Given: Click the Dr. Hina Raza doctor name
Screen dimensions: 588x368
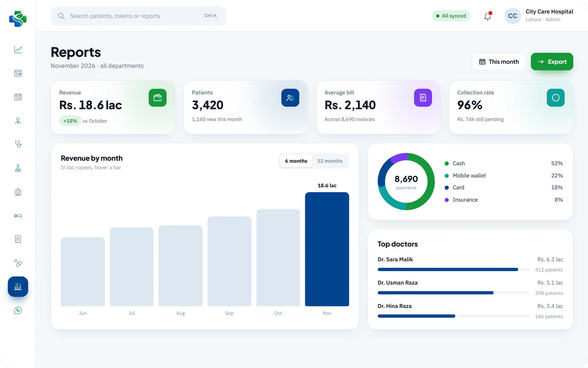Looking at the screenshot, I should 395,306.
